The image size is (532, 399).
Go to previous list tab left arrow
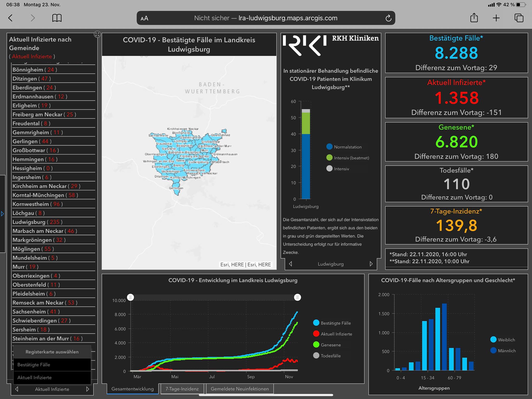tap(17, 389)
